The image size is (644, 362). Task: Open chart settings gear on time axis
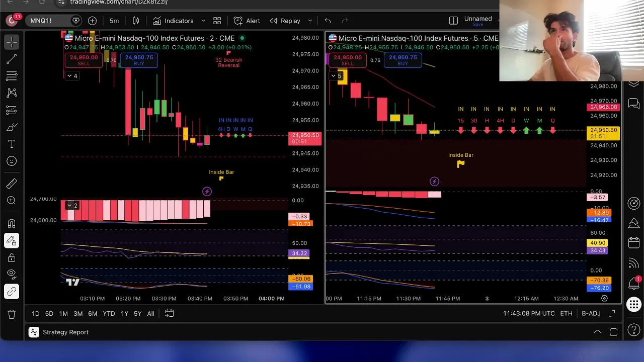[604, 298]
